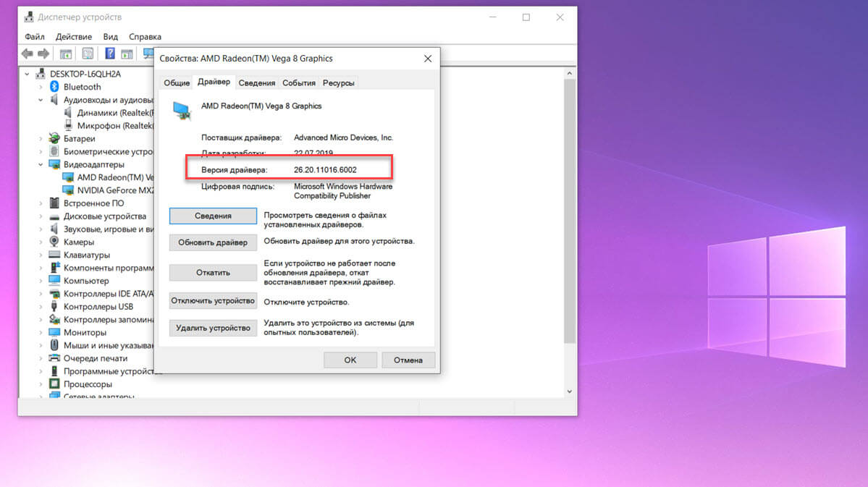Click the Отмена button
The width and height of the screenshot is (868, 487).
[408, 360]
